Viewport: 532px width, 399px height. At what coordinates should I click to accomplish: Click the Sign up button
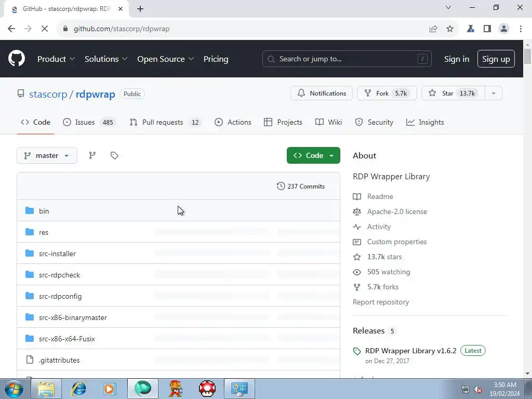(496, 59)
